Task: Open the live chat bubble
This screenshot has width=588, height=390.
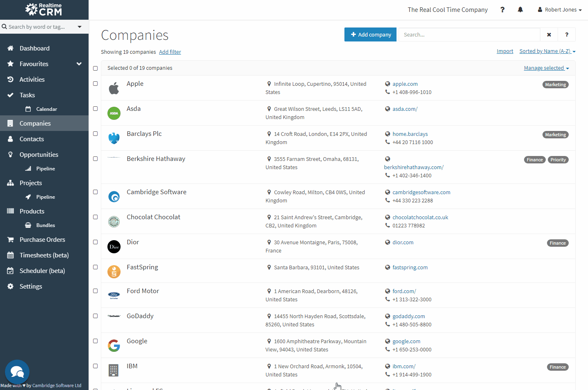Action: (x=17, y=372)
